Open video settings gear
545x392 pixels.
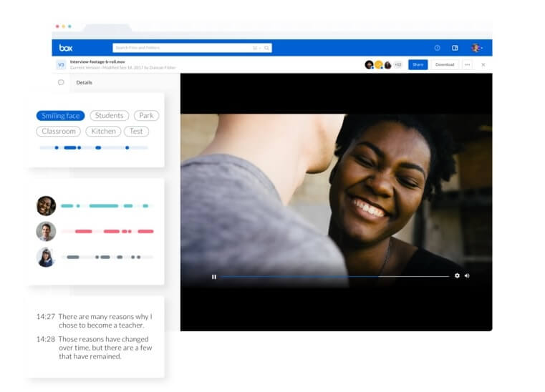(457, 275)
